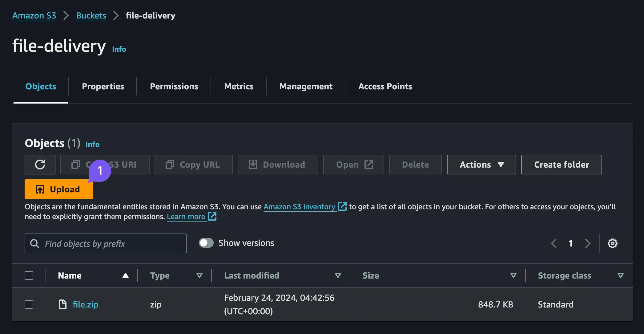Open the Management tab

coord(306,86)
